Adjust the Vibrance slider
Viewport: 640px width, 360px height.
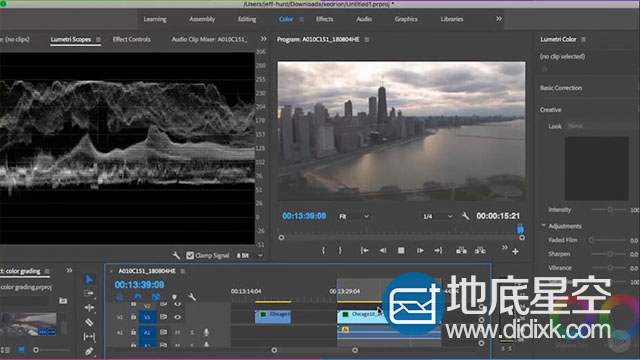[x=609, y=268]
